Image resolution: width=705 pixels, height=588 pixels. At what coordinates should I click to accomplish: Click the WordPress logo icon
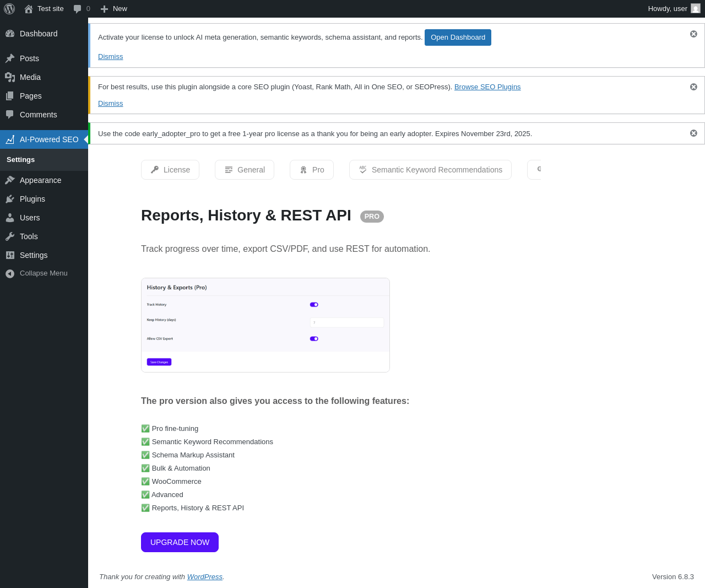pyautogui.click(x=9, y=9)
